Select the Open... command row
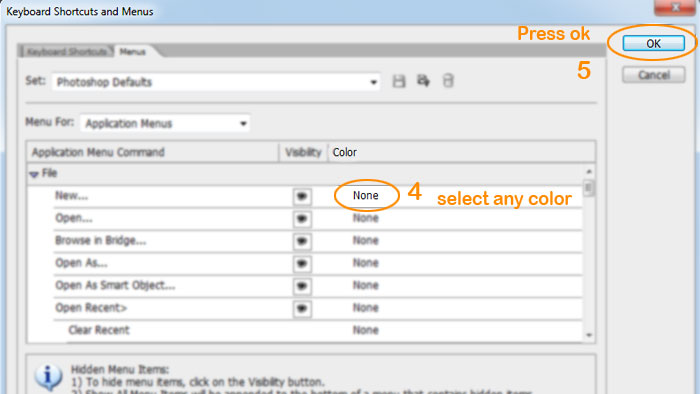The height and width of the screenshot is (394, 700). 318,219
